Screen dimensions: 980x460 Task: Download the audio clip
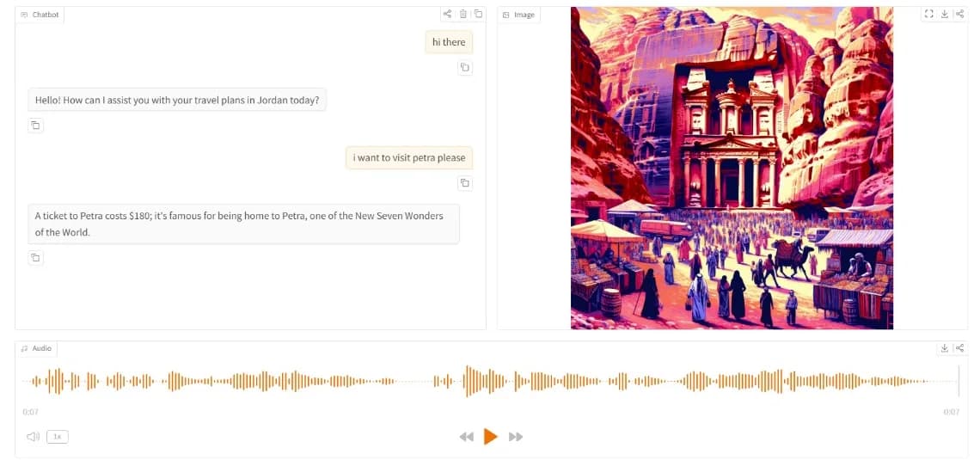pyautogui.click(x=945, y=348)
